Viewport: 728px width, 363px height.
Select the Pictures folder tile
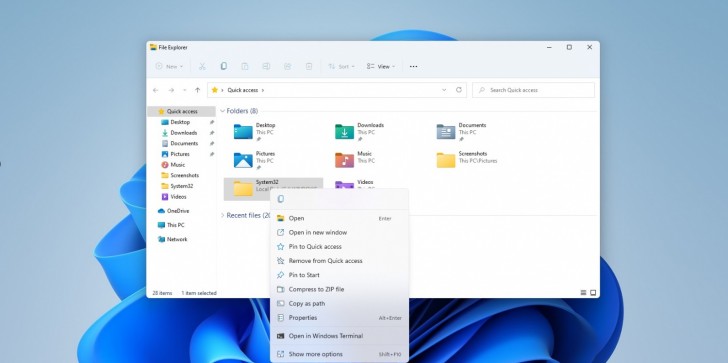(273, 160)
